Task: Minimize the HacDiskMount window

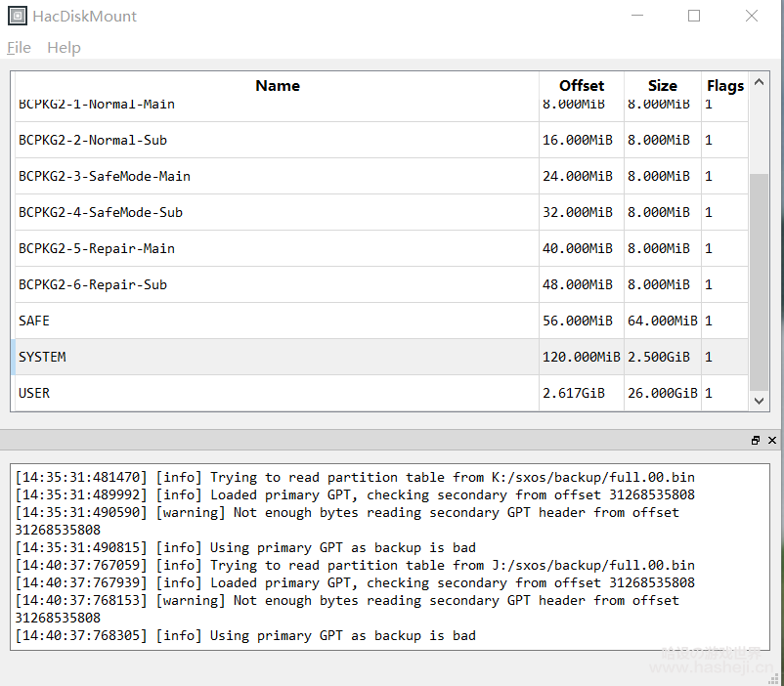Action: tap(637, 16)
